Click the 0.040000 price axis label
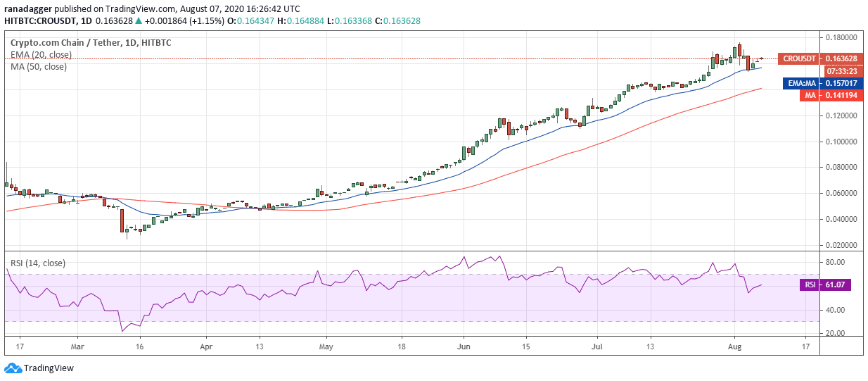868x381 pixels. pyautogui.click(x=841, y=219)
